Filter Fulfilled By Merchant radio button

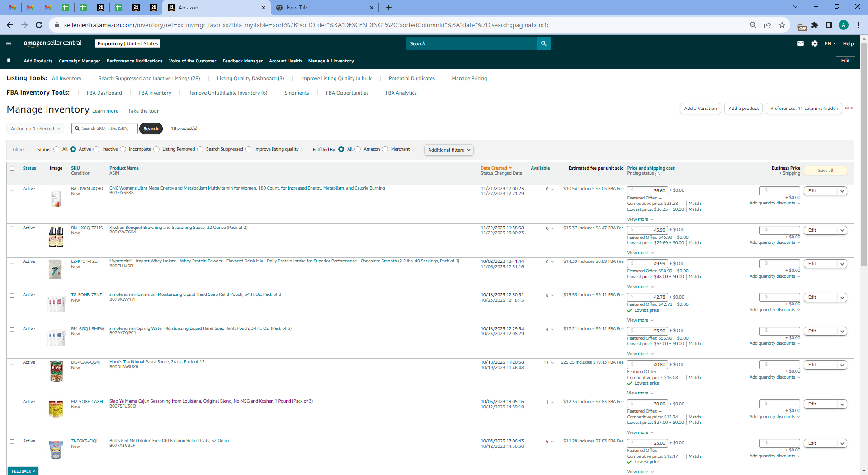[385, 149]
